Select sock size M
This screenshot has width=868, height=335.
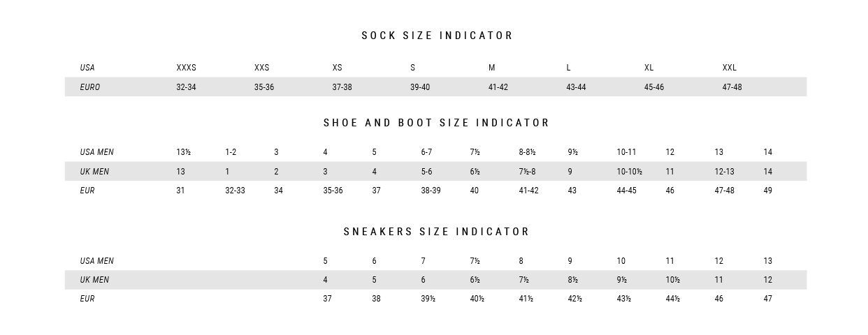[x=492, y=68]
